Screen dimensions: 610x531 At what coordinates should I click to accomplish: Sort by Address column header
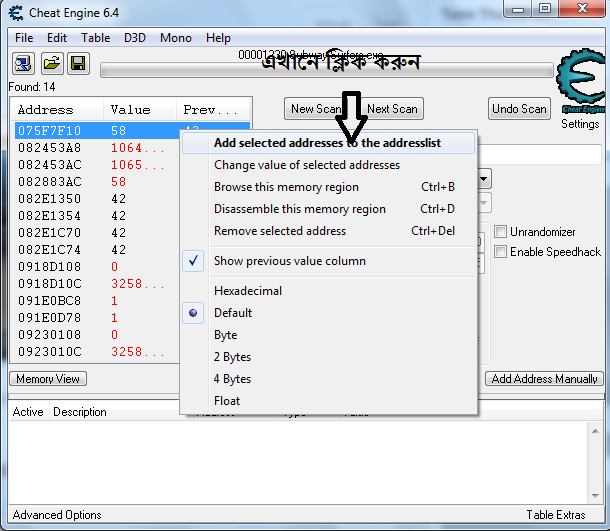(x=57, y=110)
